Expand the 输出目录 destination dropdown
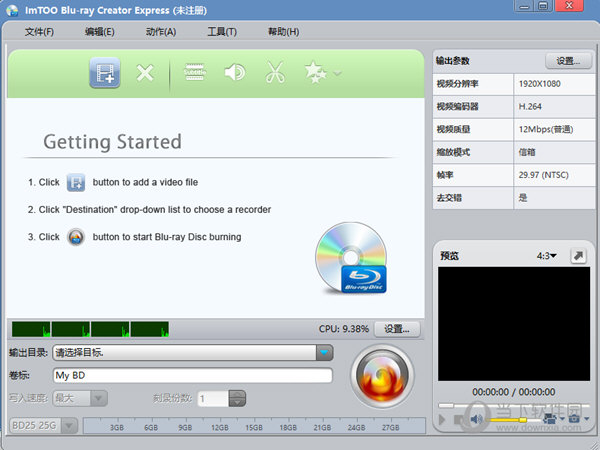 324,352
